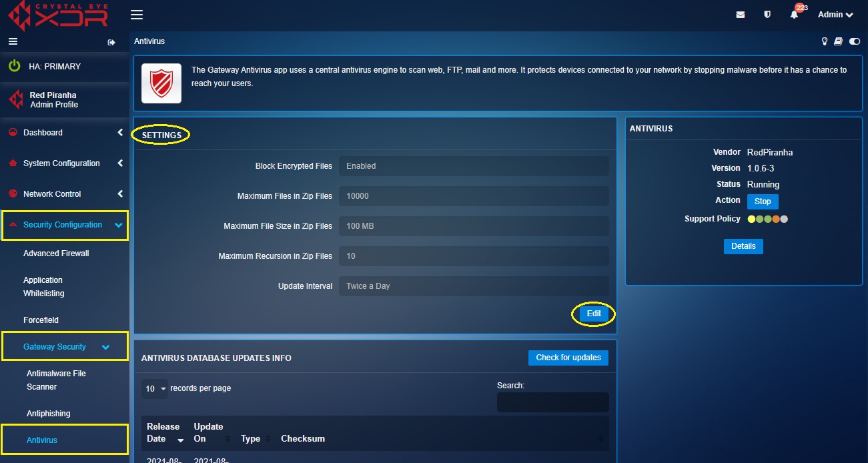This screenshot has width=868, height=463.
Task: Click the Block Encrypted Files field
Action: (x=474, y=166)
